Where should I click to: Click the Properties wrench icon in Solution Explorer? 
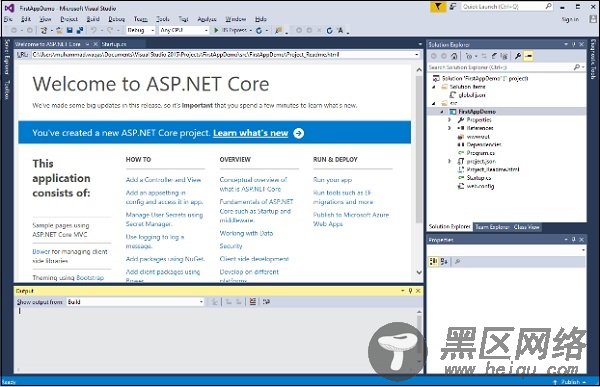518,56
